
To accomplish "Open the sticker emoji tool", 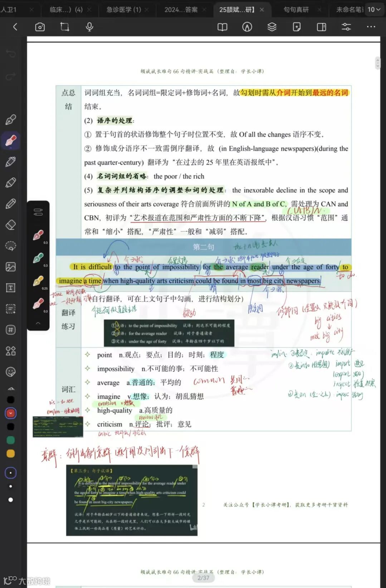I will [x=11, y=372].
